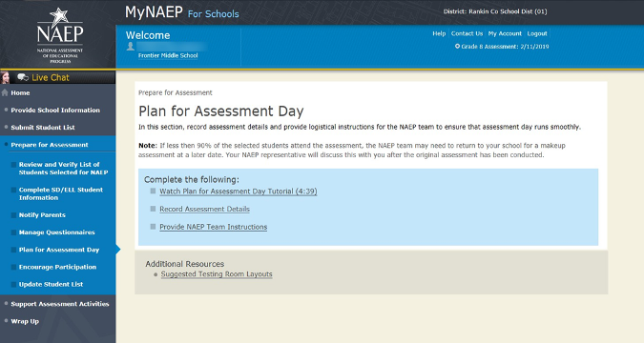This screenshot has width=644, height=343.
Task: Open Suggested Testing Room Layouts link
Action: [217, 274]
